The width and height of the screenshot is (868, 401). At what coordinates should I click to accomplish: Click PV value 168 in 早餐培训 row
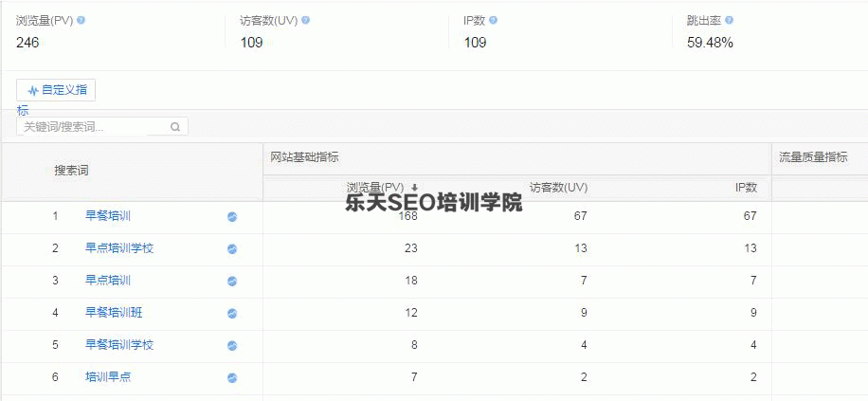(x=408, y=216)
